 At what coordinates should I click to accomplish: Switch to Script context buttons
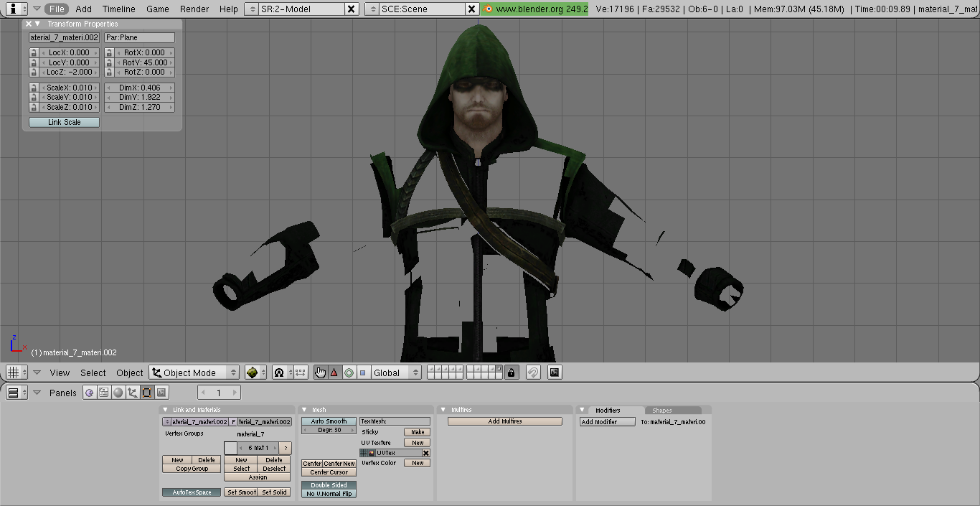tap(103, 393)
